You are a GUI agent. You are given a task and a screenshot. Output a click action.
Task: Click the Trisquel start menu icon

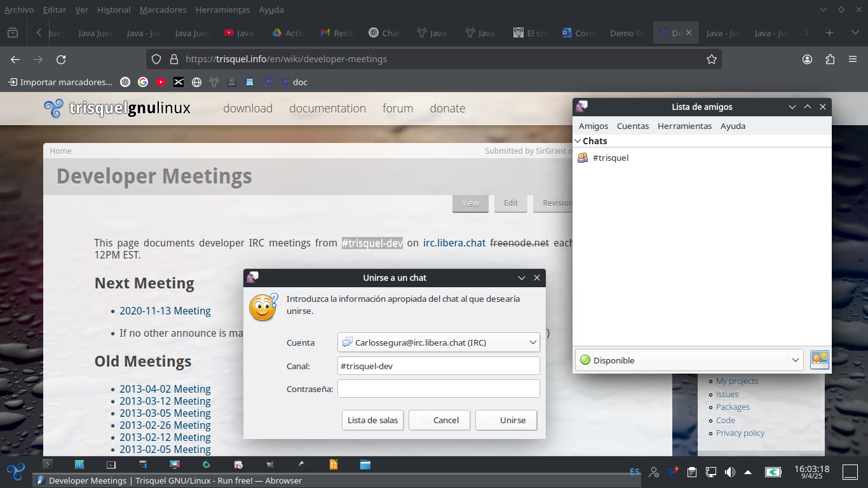(16, 471)
